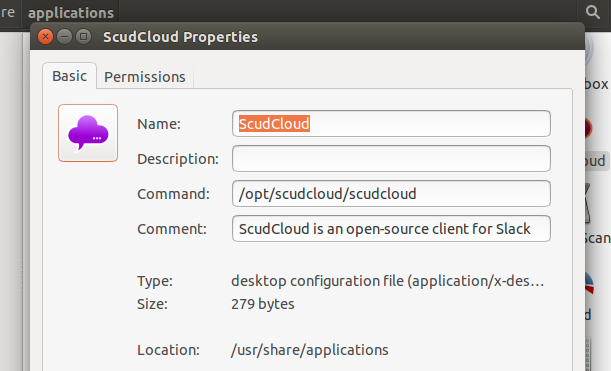This screenshot has width=611, height=371.
Task: Click the Command field with /opt/scudcloud/scudcloud
Action: click(x=391, y=194)
